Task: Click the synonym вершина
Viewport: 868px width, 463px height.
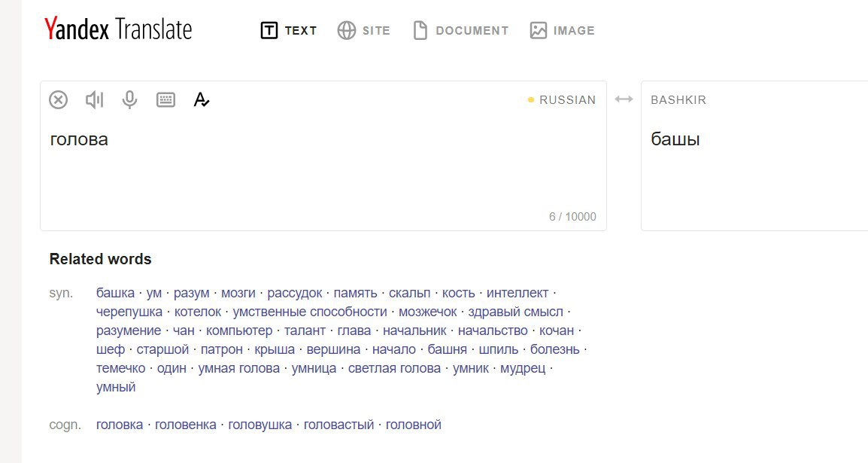Action: pyautogui.click(x=333, y=349)
